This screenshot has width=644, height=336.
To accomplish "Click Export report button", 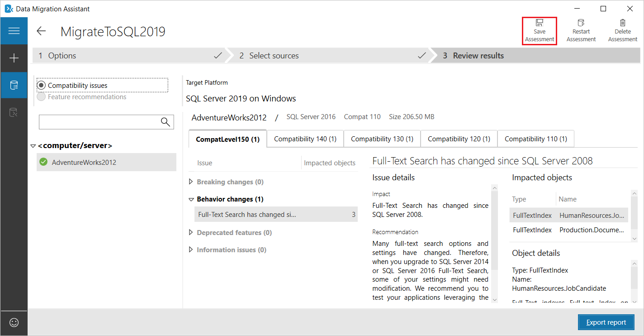I will (606, 322).
